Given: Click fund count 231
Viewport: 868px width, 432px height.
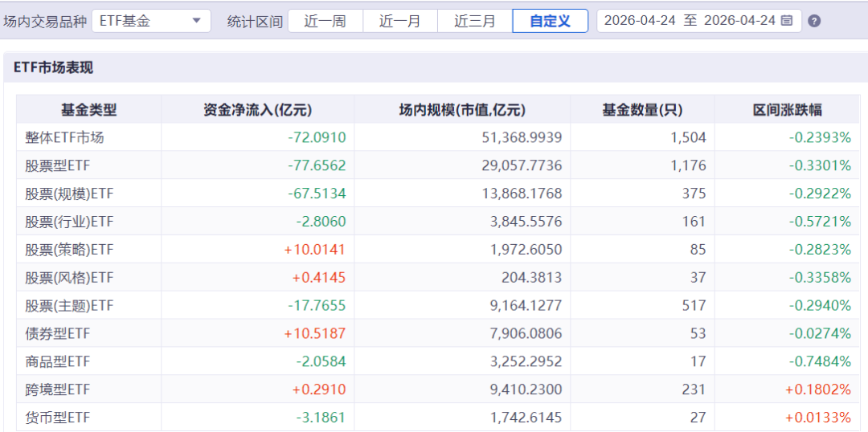Looking at the screenshot, I should (x=696, y=389).
